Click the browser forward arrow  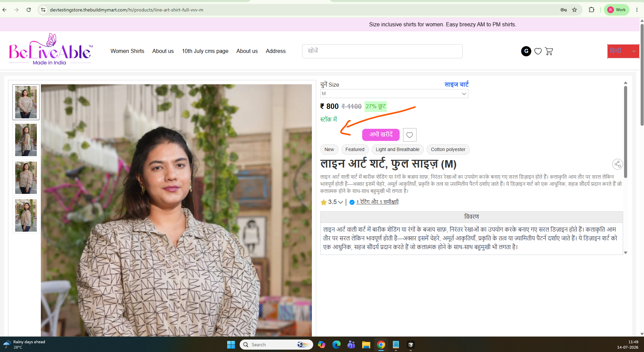pyautogui.click(x=17, y=10)
